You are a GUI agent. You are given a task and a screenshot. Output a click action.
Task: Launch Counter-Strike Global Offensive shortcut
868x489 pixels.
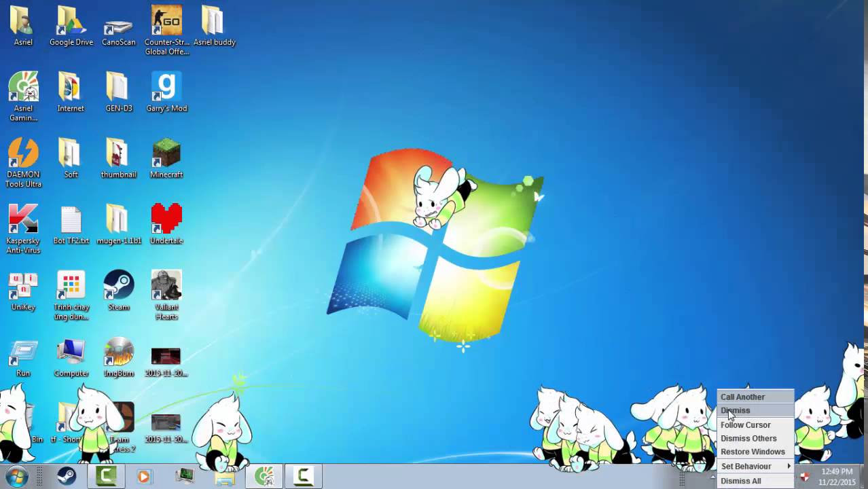click(x=166, y=31)
